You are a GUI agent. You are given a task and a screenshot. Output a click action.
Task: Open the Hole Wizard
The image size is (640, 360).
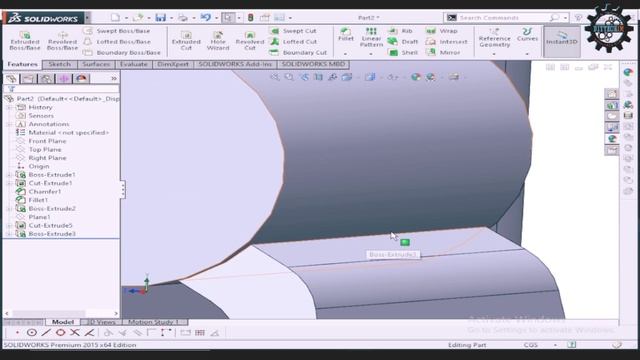coord(218,40)
